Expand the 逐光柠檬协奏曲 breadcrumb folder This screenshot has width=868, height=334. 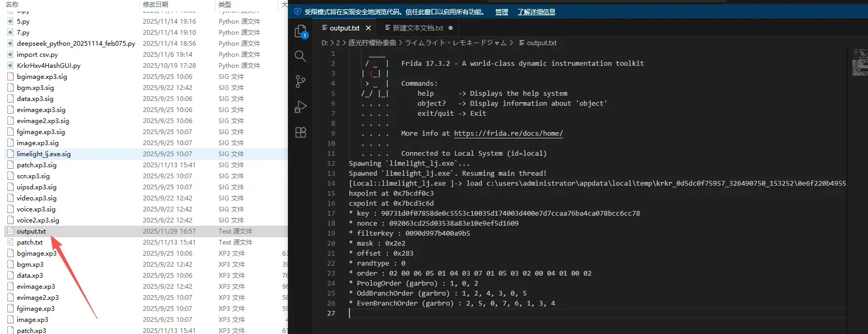pyautogui.click(x=372, y=43)
